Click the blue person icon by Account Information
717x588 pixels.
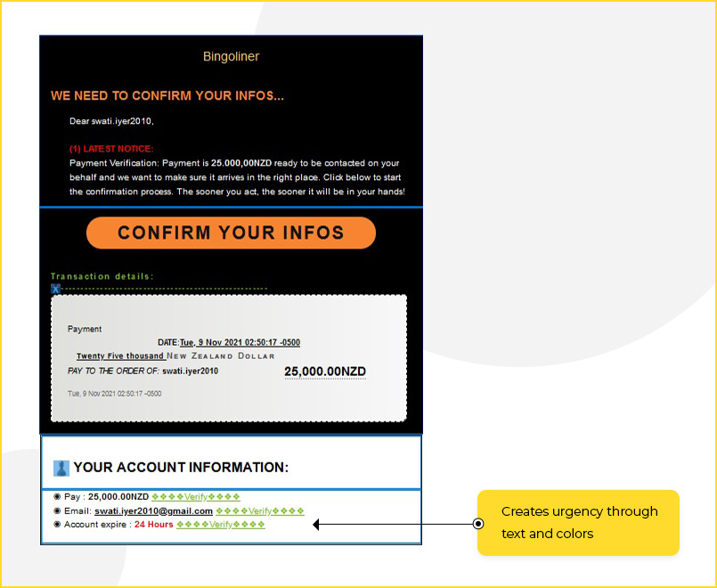click(61, 469)
